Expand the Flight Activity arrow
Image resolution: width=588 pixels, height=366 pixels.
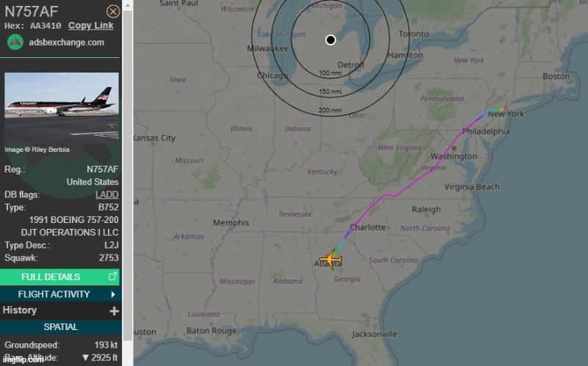pos(113,294)
